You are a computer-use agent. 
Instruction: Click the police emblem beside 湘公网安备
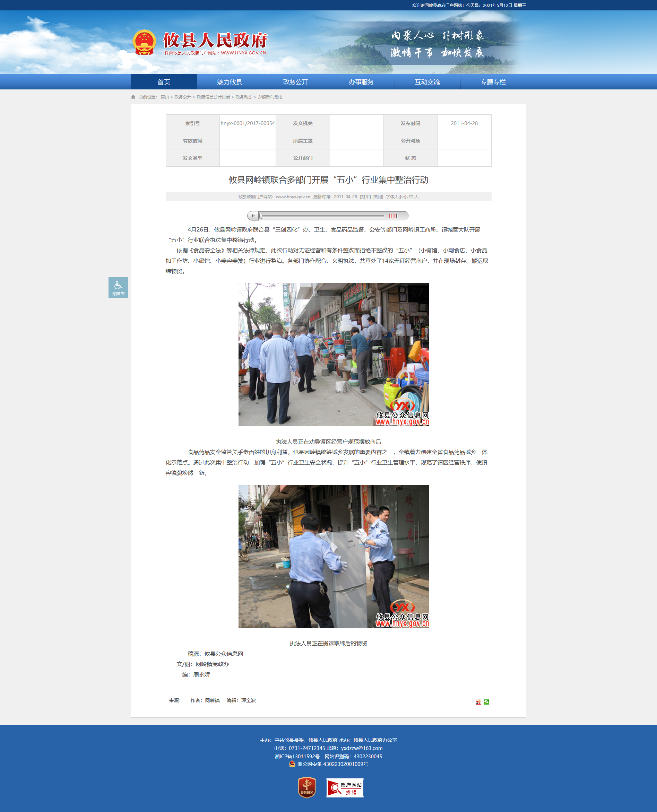(x=292, y=764)
